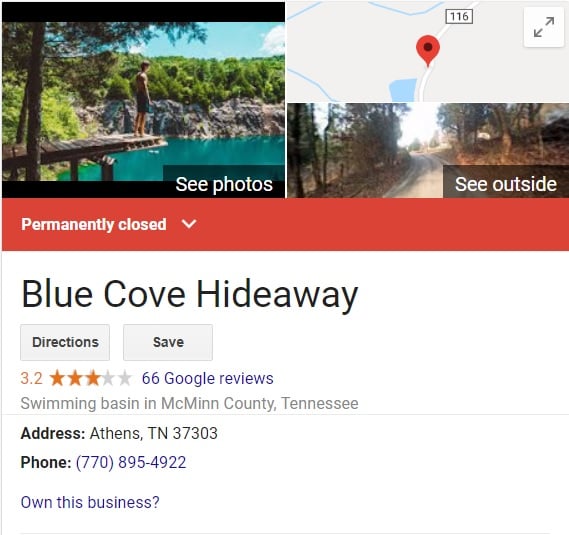Screen dimensions: 569x535
Task: Expand the map to full view
Action: (x=544, y=27)
